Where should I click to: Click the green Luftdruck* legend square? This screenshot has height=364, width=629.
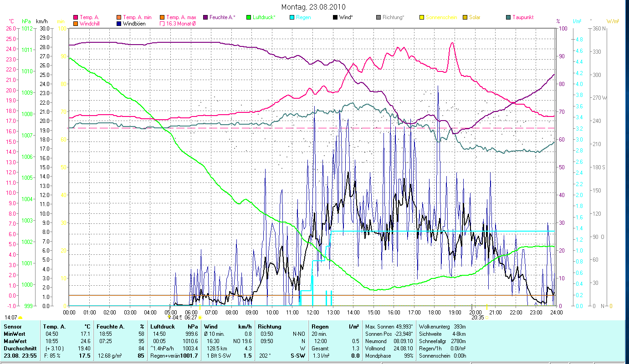click(x=249, y=17)
